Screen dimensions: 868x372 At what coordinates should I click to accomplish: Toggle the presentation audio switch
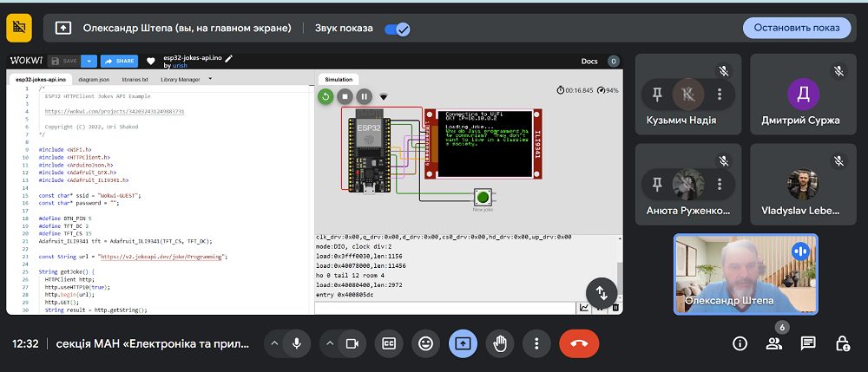(x=398, y=29)
